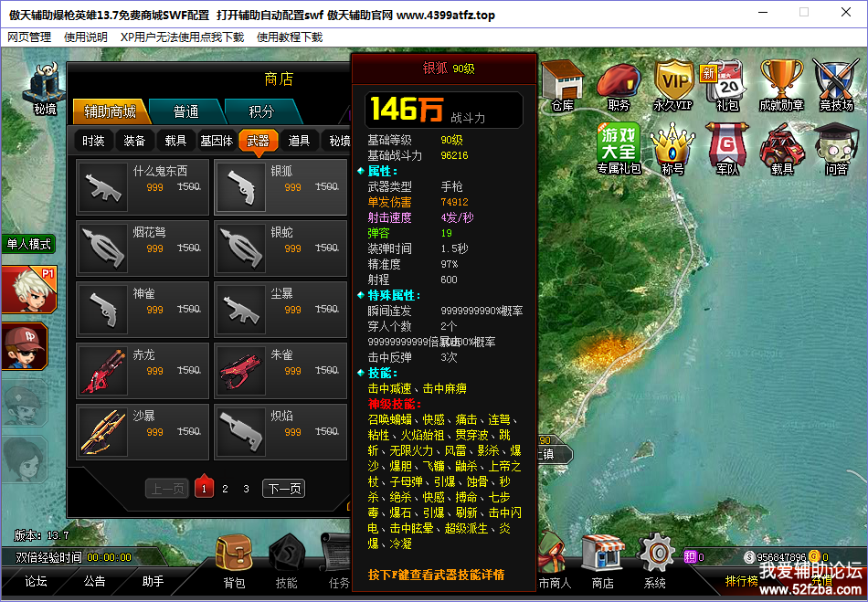Open 使用说明 menu
Viewport: 868px width, 602px height.
[x=86, y=37]
